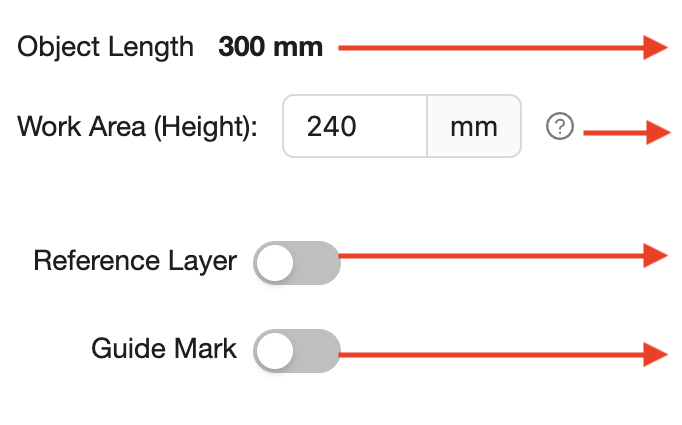Select the bold 300 mm value
This screenshot has height=425, width=682.
coord(271,47)
